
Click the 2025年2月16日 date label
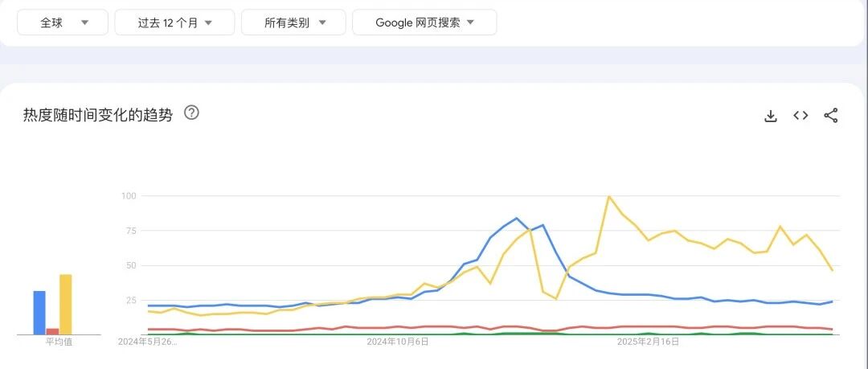point(649,342)
